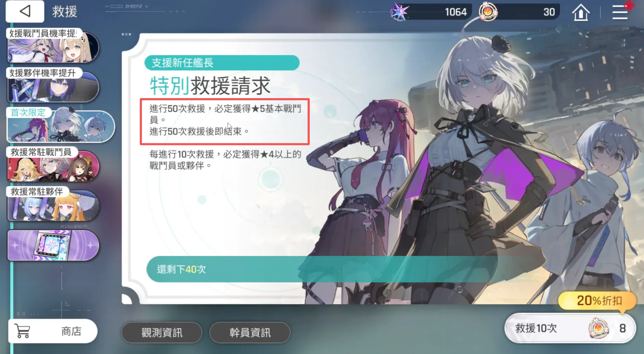Open the home screen icon
Viewport: 644px width, 354px height.
click(x=581, y=13)
